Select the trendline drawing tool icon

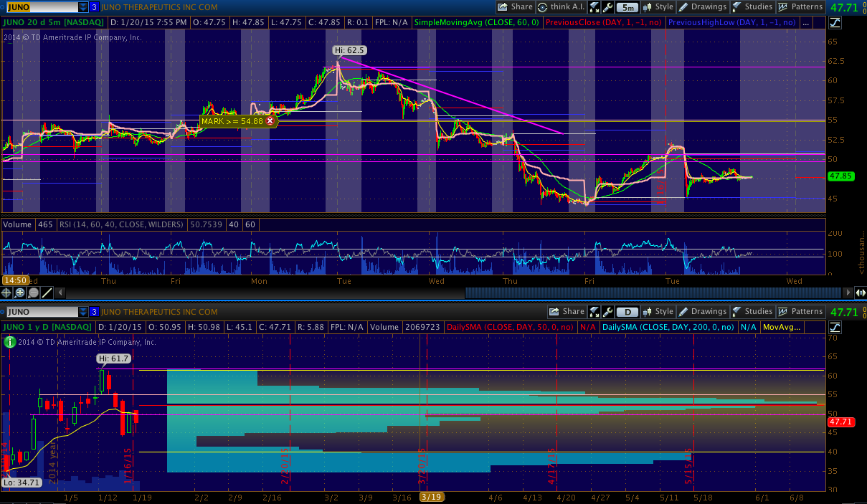click(47, 293)
